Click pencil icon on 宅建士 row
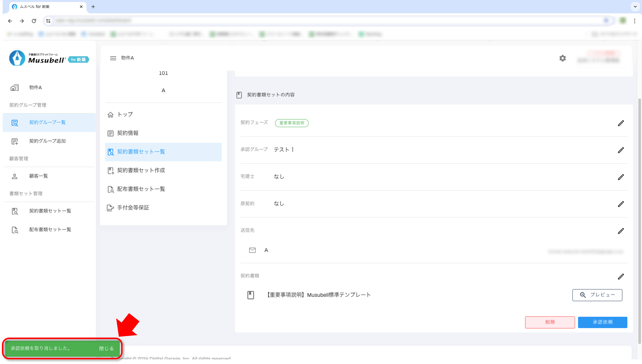 click(621, 177)
